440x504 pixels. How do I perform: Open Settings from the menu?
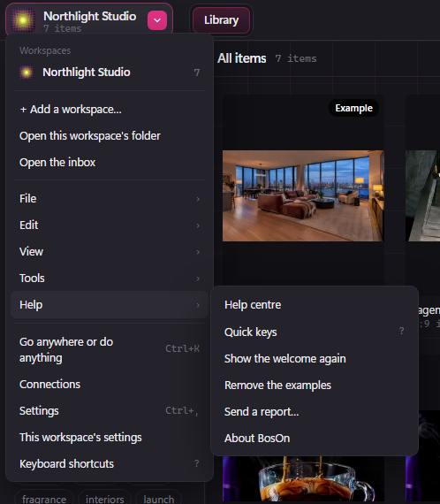pyautogui.click(x=110, y=411)
